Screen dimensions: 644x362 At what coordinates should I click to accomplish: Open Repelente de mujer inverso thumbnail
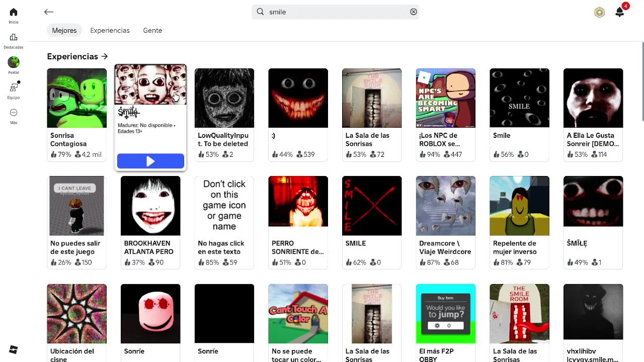click(520, 206)
